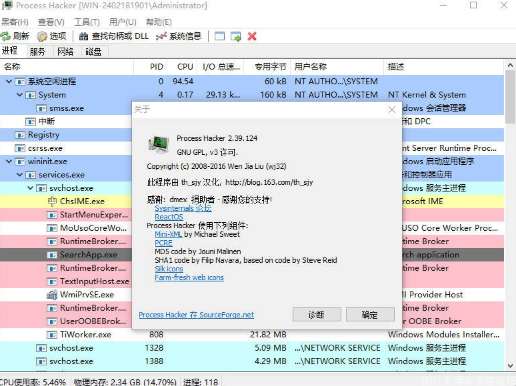
Task: Switch to the Services (服务) tab
Action: 37,51
